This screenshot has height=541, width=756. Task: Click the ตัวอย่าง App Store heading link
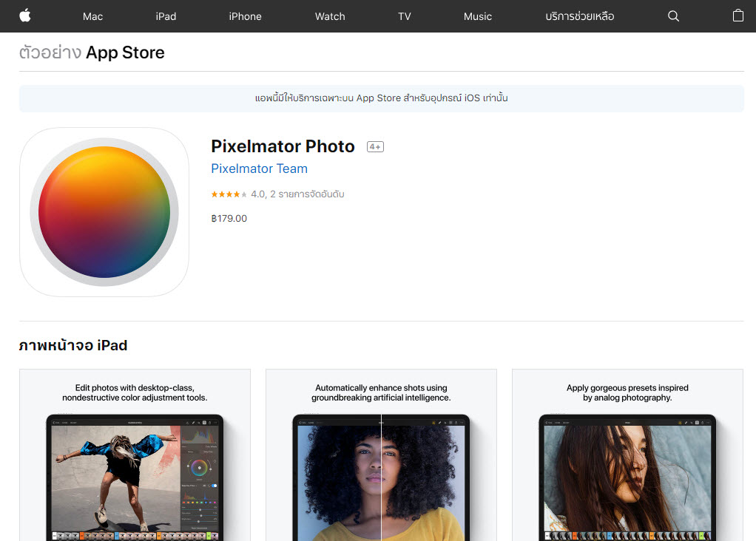92,52
